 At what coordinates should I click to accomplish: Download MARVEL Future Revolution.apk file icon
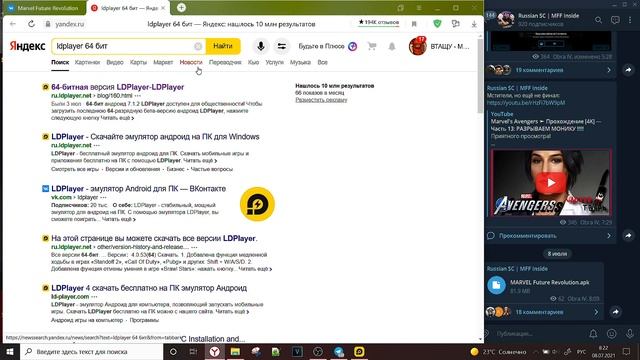(x=496, y=285)
